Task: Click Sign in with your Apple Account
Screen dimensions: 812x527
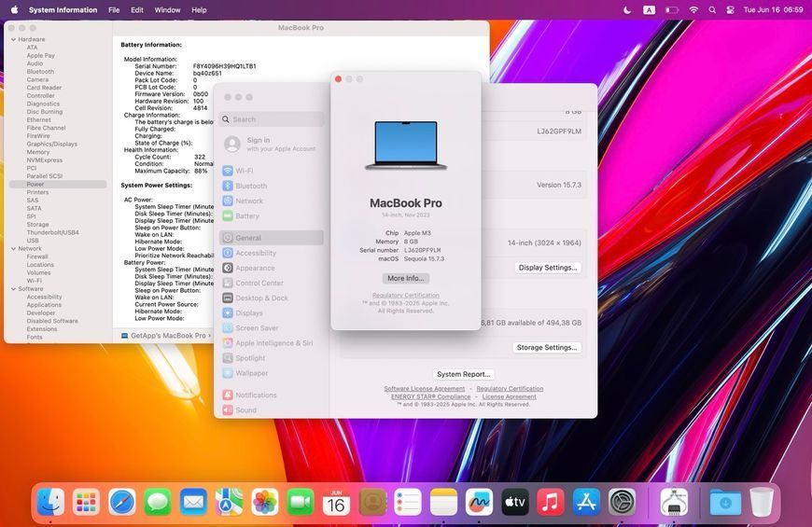Action: pos(272,144)
